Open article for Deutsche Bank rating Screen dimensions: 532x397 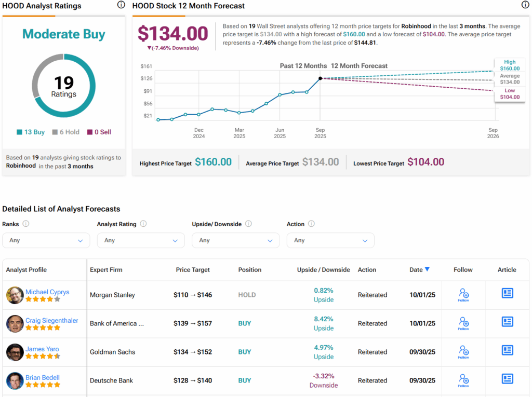[x=507, y=379]
